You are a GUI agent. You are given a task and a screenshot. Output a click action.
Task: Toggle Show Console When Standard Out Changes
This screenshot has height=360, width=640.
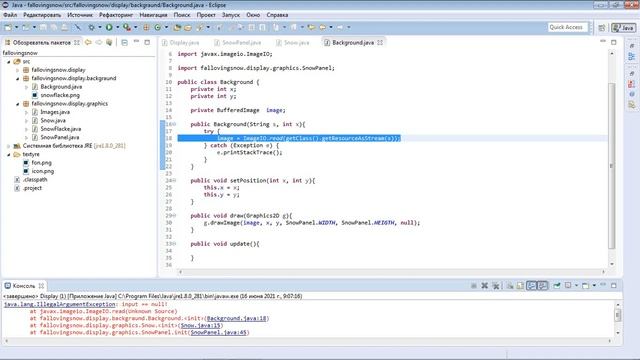pyautogui.click(x=531, y=286)
